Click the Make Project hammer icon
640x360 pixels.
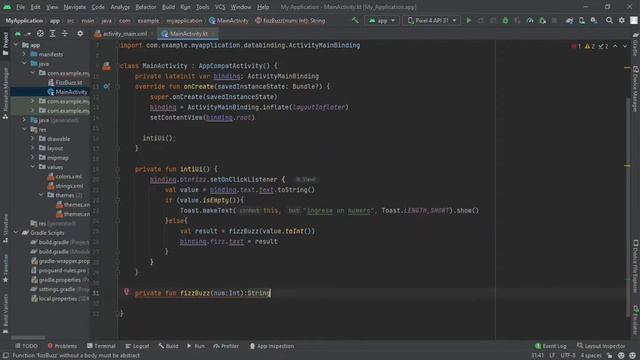click(355, 20)
